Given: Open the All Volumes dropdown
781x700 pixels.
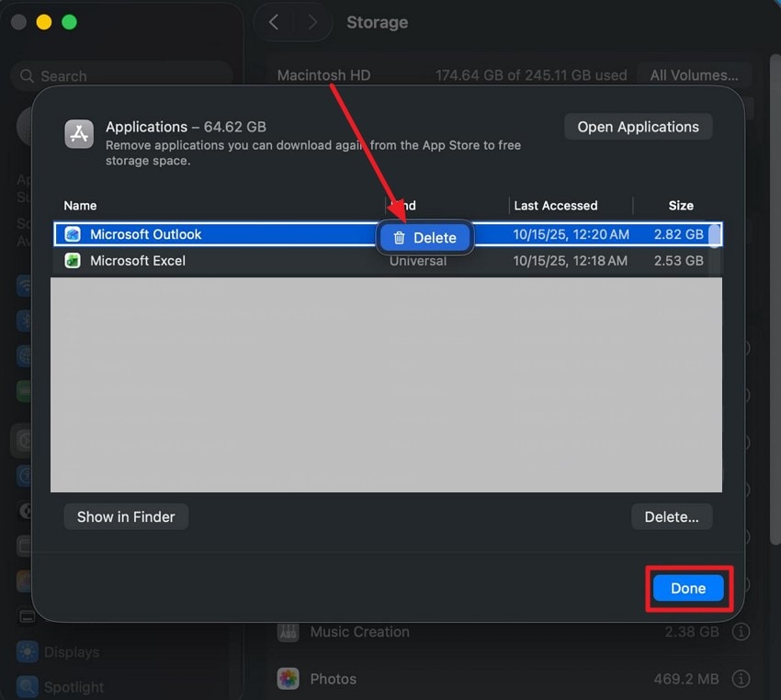Looking at the screenshot, I should 694,74.
